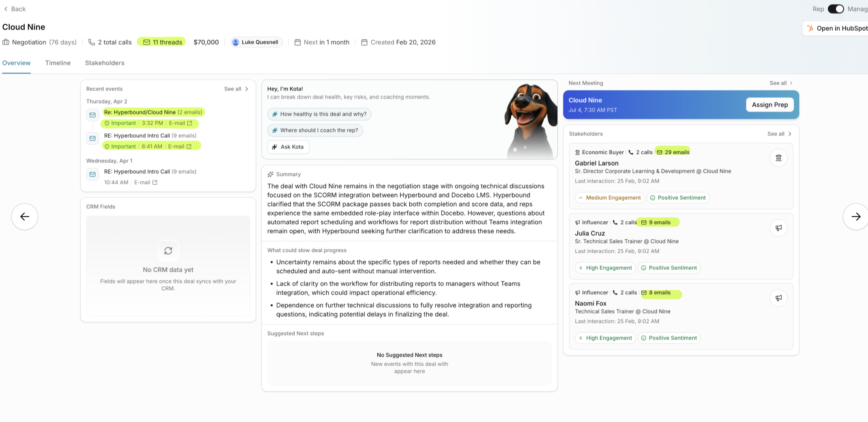This screenshot has width=868, height=422.
Task: Click mail icon for Wednesday Apr 1 thread
Action: [x=92, y=175]
